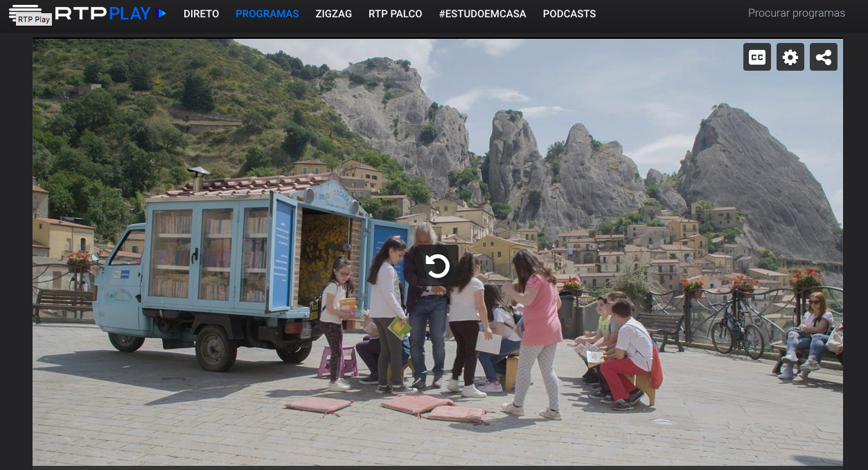Viewport: 868px width, 470px height.
Task: Focus the Procurar programas search field
Action: [796, 13]
